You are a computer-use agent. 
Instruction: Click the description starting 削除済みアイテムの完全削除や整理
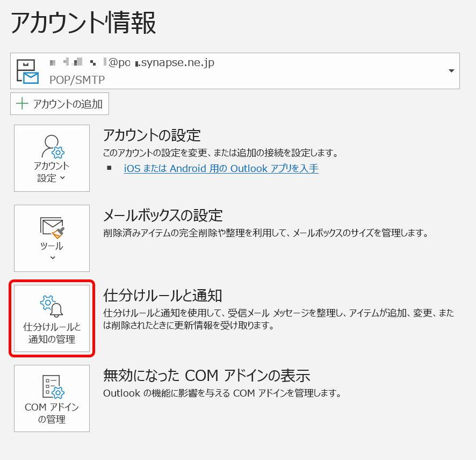pos(266,233)
